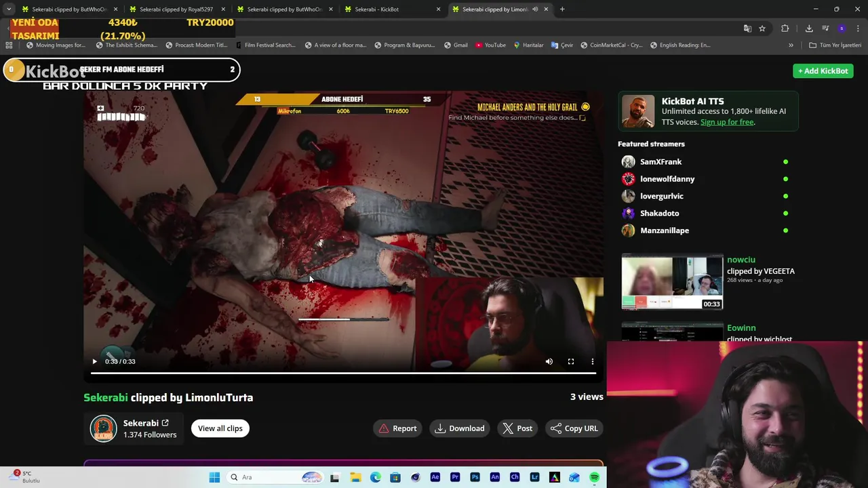Expand the bookmarks overflow chevron
The image size is (868, 488).
[791, 45]
